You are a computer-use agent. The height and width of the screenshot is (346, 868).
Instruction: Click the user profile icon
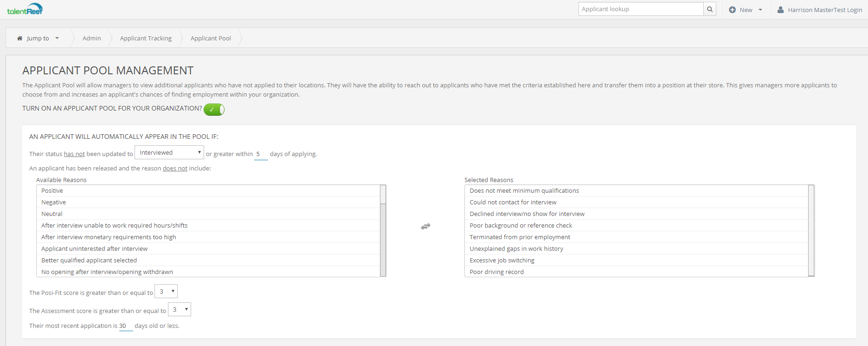pos(780,10)
